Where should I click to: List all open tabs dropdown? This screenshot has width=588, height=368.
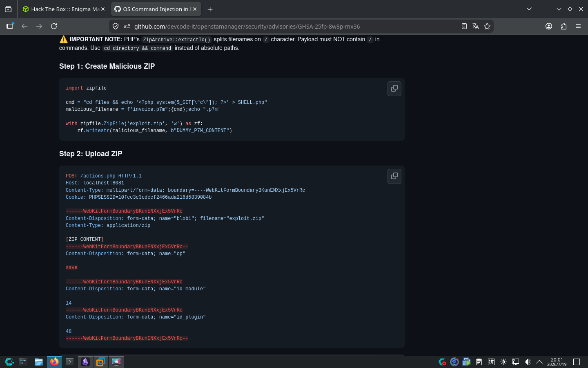(529, 9)
